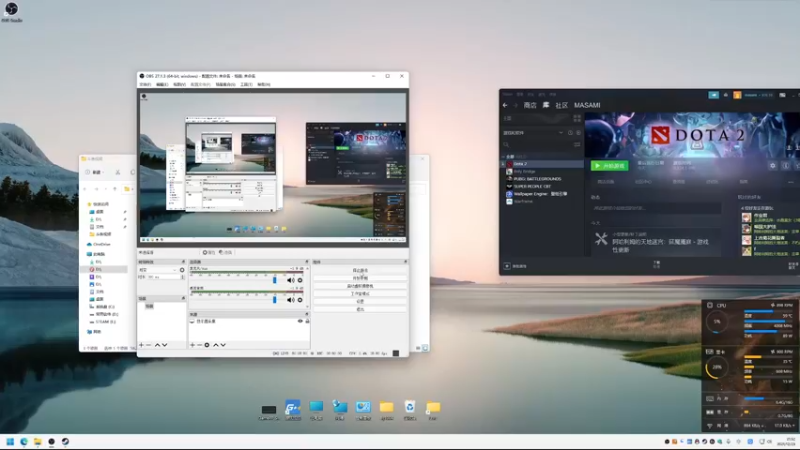Open source properties gear in Sources toolbar
800x450 pixels.
(x=207, y=345)
